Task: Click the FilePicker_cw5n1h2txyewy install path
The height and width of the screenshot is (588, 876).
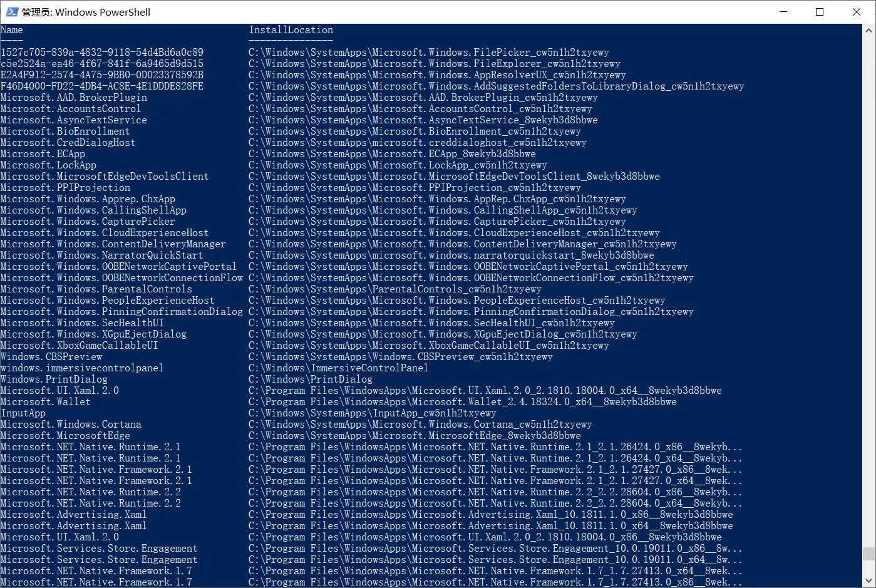Action: coord(429,53)
